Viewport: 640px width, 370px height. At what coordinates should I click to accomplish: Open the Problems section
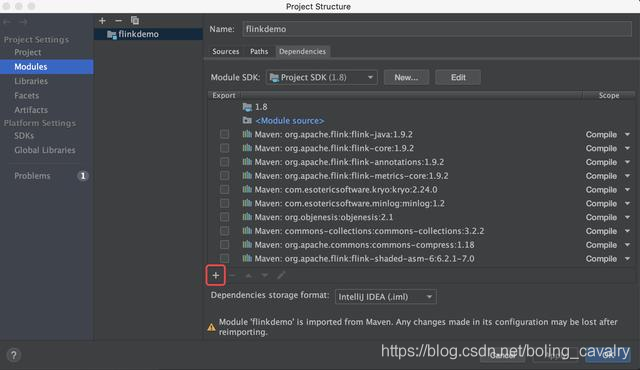point(33,176)
